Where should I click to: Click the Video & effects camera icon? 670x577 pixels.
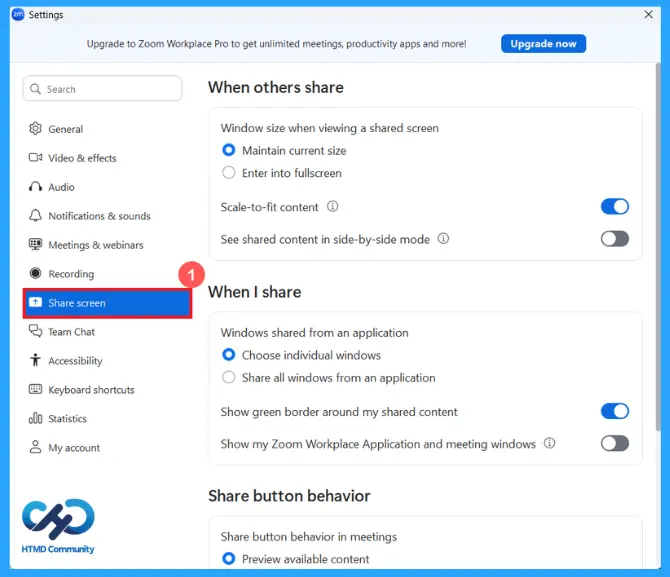click(x=35, y=158)
